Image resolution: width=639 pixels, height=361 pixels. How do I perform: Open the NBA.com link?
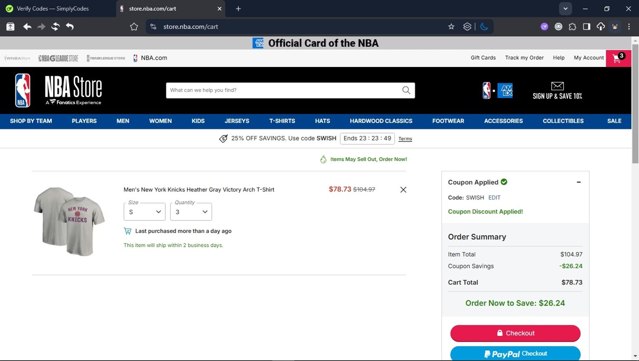[x=150, y=58]
